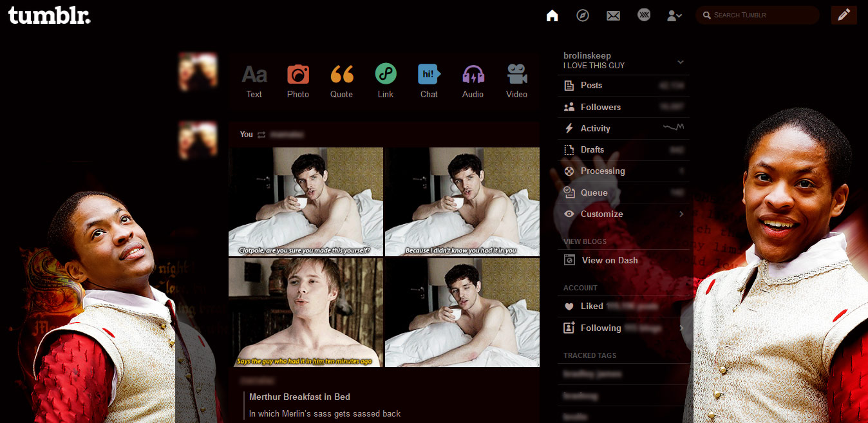Create a new Chat post

[x=429, y=81]
